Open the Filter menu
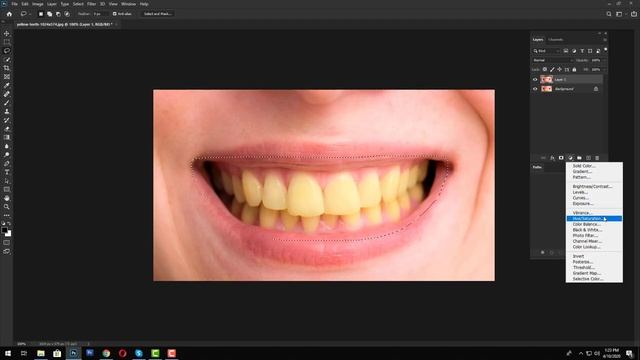The image size is (640, 360). (x=91, y=4)
